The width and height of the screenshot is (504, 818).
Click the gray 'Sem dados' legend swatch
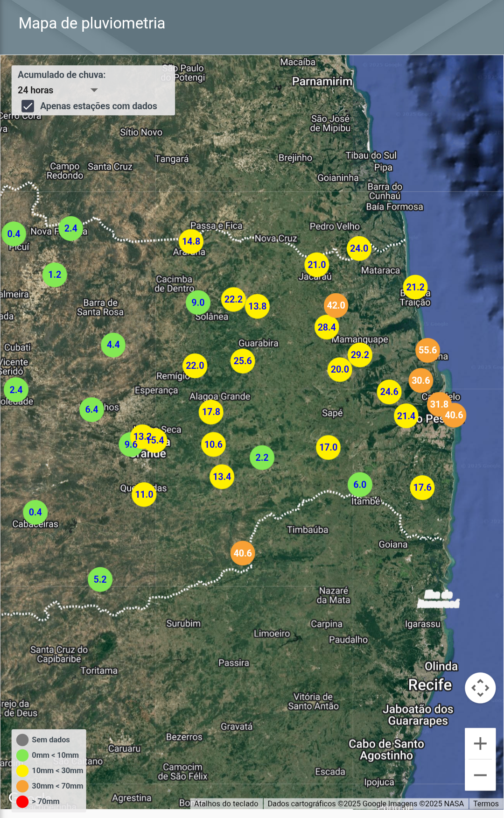22,740
